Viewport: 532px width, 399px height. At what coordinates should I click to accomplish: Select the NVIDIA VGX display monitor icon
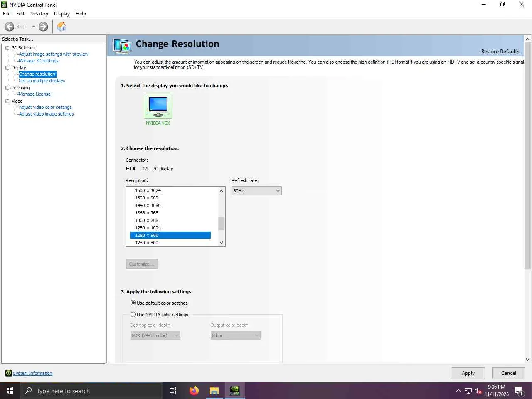tap(158, 106)
